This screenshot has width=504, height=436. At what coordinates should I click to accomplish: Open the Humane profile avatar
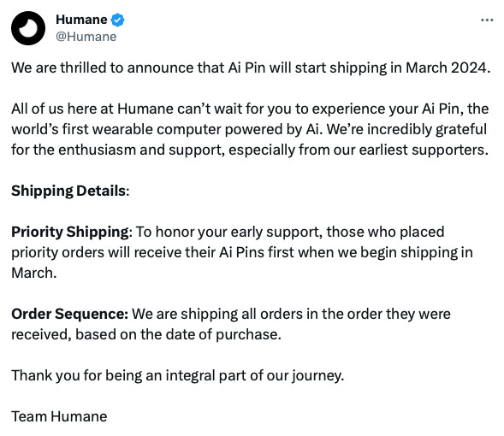point(28,28)
